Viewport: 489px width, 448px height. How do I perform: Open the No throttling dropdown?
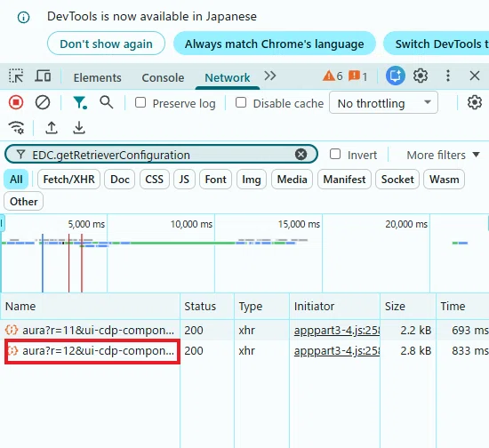(x=383, y=102)
